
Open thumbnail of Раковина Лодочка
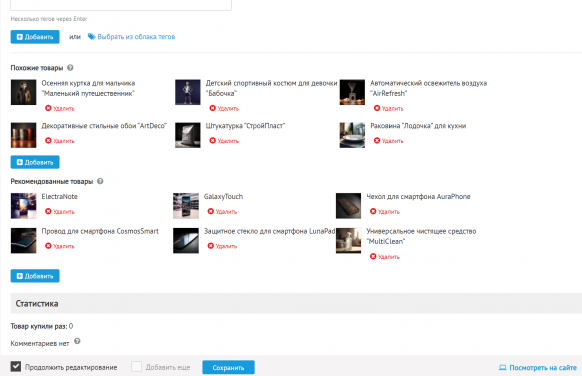coord(352,135)
